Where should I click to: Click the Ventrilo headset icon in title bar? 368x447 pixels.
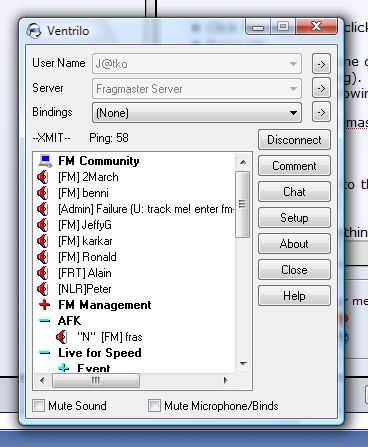(34, 31)
